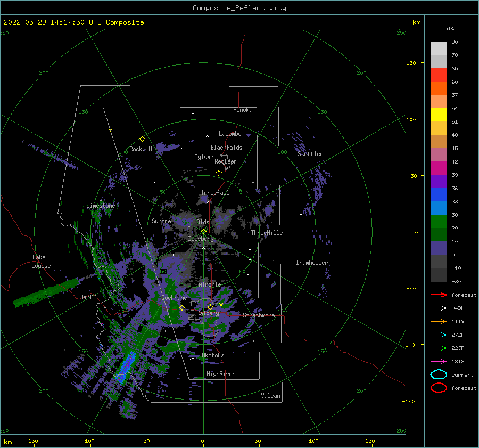Pick the cyan 27ZW arrow symbol
Image resolution: width=479 pixels, height=448 pixels.
[439, 335]
